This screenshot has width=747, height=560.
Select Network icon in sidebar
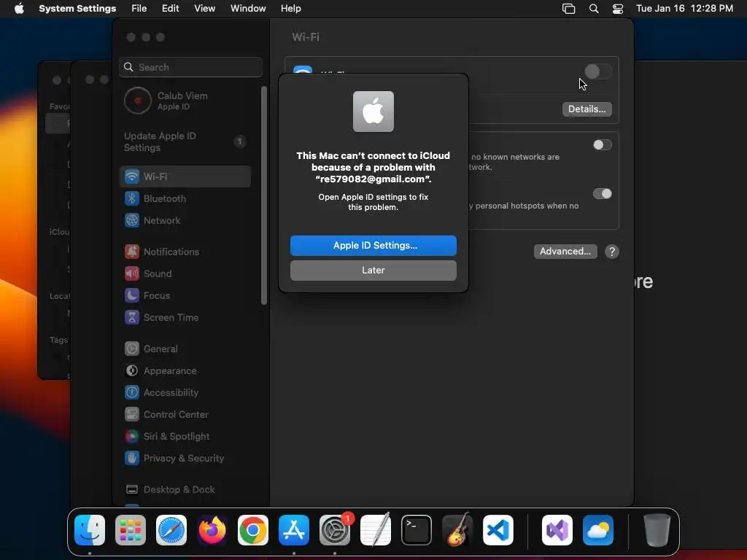[132, 220]
